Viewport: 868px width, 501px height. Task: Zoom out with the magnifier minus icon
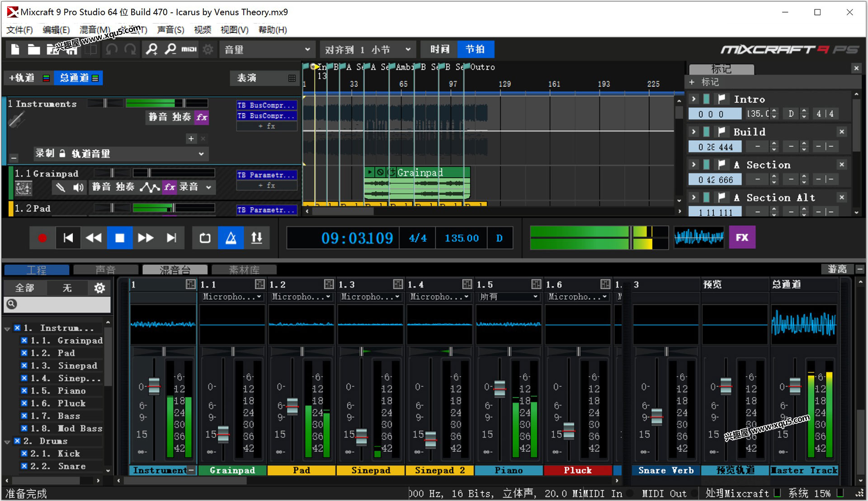tap(170, 49)
